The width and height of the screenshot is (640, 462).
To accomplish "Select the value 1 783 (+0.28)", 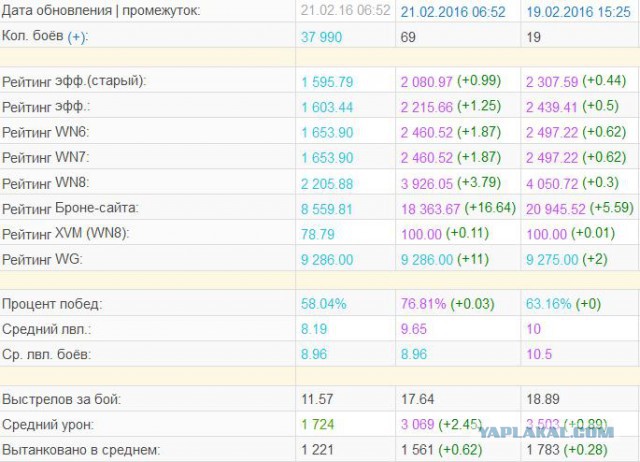I will coord(567,450).
